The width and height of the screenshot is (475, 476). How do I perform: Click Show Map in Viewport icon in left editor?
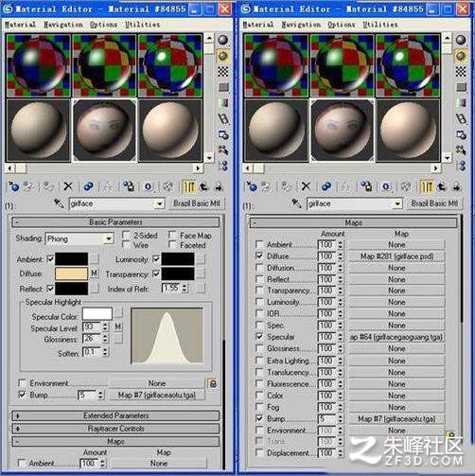[167, 186]
